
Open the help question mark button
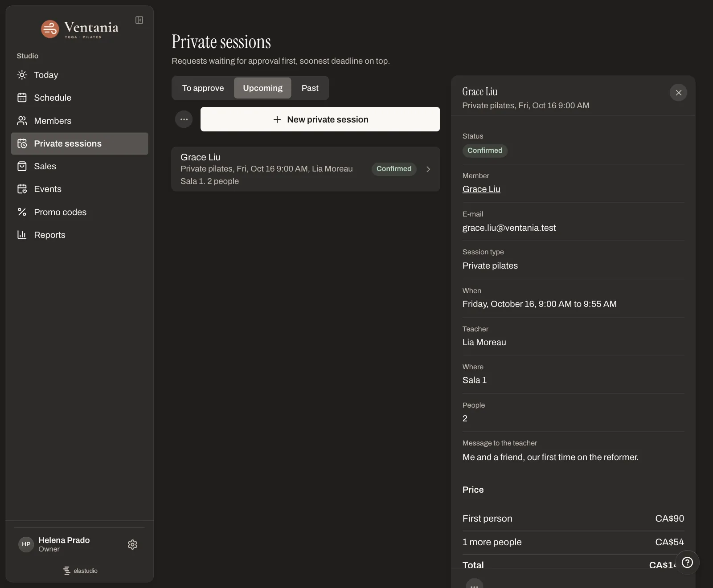point(687,562)
